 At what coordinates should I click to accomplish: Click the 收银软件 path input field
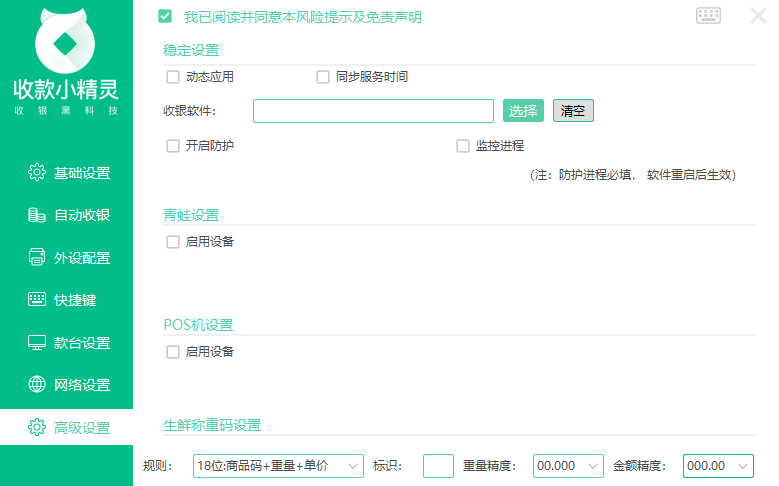(373, 111)
